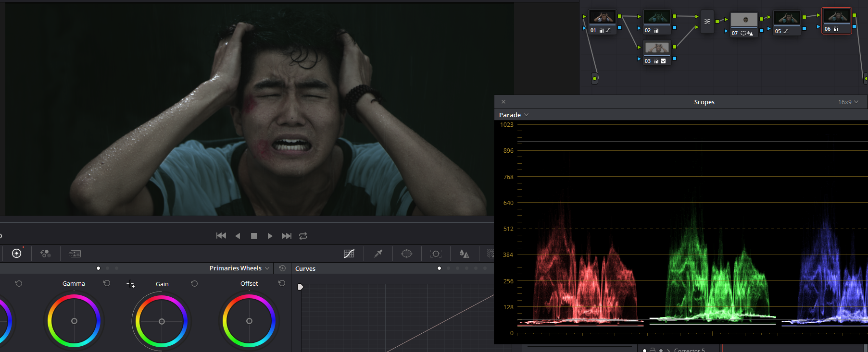Screen dimensions: 868x352
Task: Click the "Scopes" panel title
Action: (x=704, y=102)
